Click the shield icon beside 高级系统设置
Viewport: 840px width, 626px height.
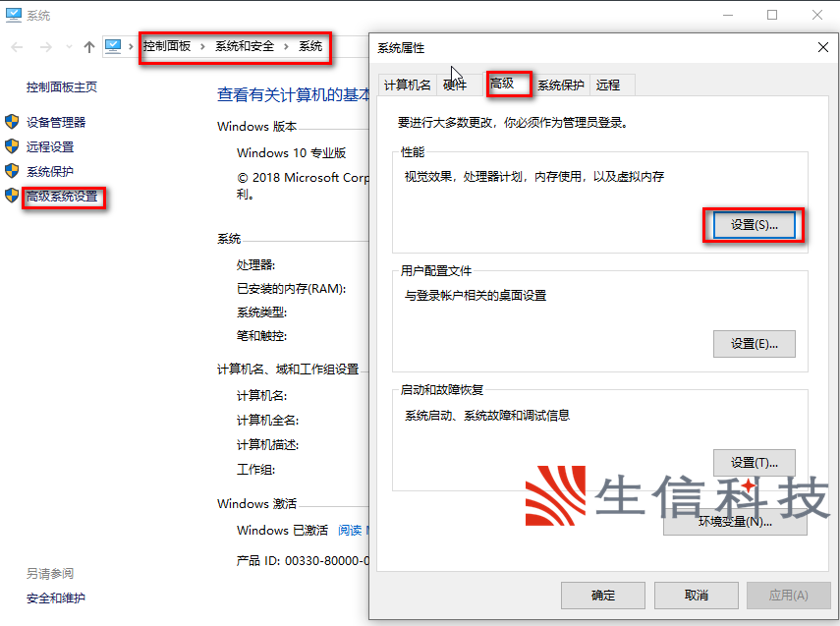(12, 196)
